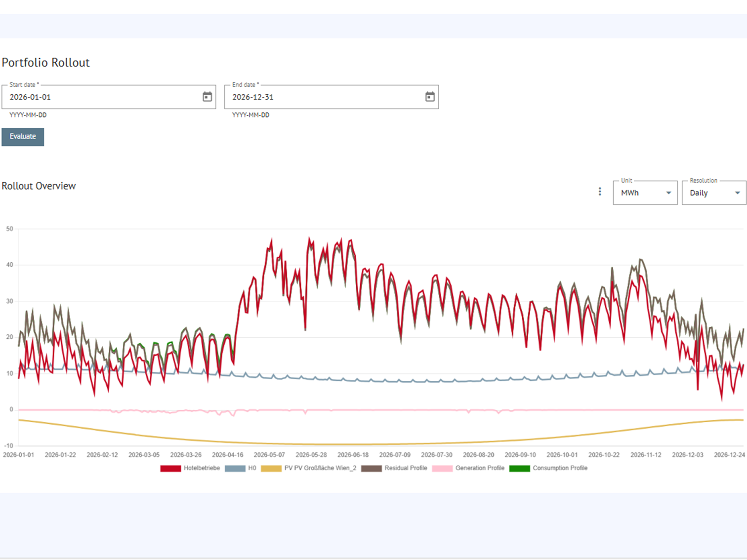Click the Resolution dropdown arrow
Viewport: 747px width, 560px height.
pyautogui.click(x=738, y=193)
